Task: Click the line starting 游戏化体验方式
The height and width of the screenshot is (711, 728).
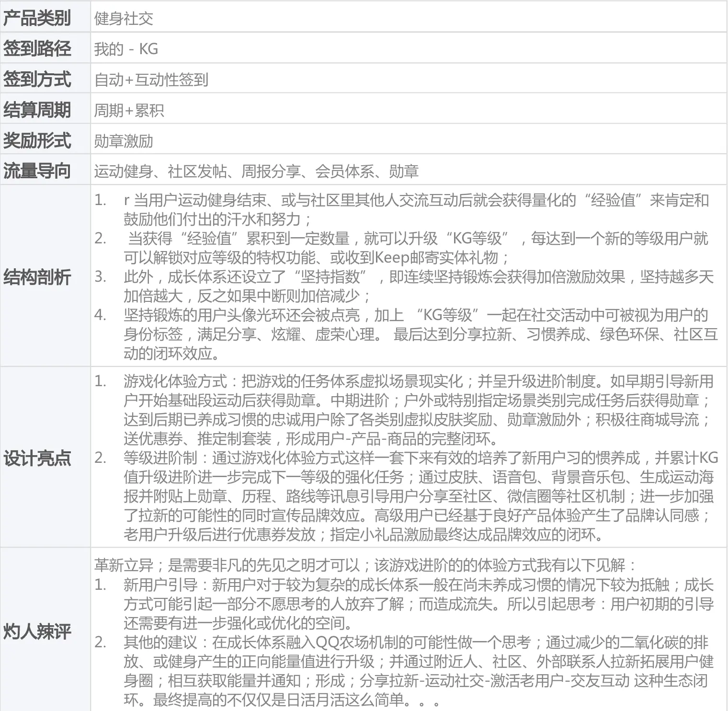Action: pyautogui.click(x=419, y=381)
